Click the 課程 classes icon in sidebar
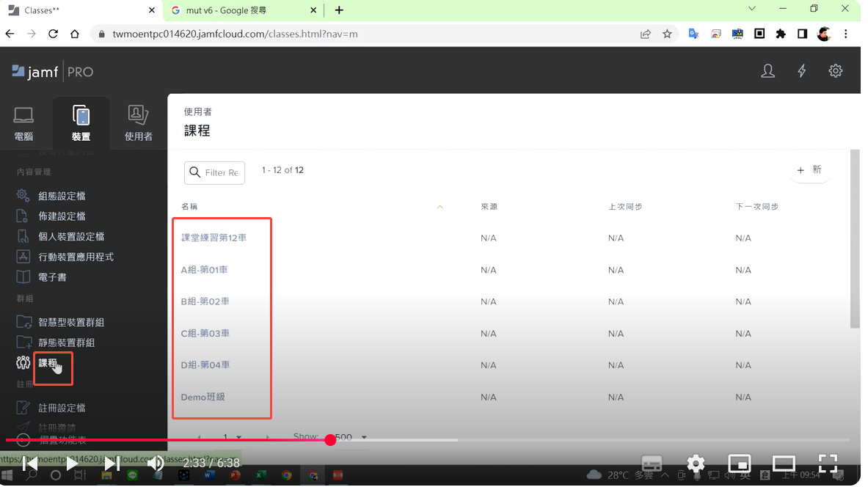This screenshot has width=868, height=487. (x=23, y=363)
